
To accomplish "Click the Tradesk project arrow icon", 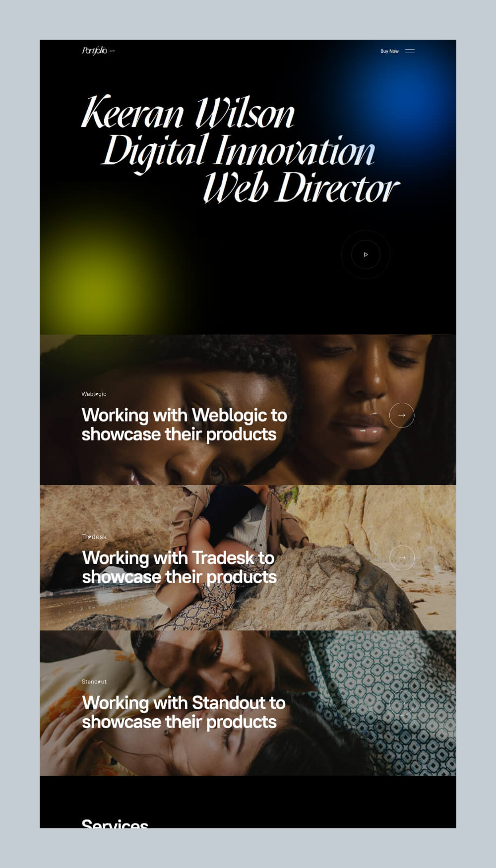I will point(402,558).
